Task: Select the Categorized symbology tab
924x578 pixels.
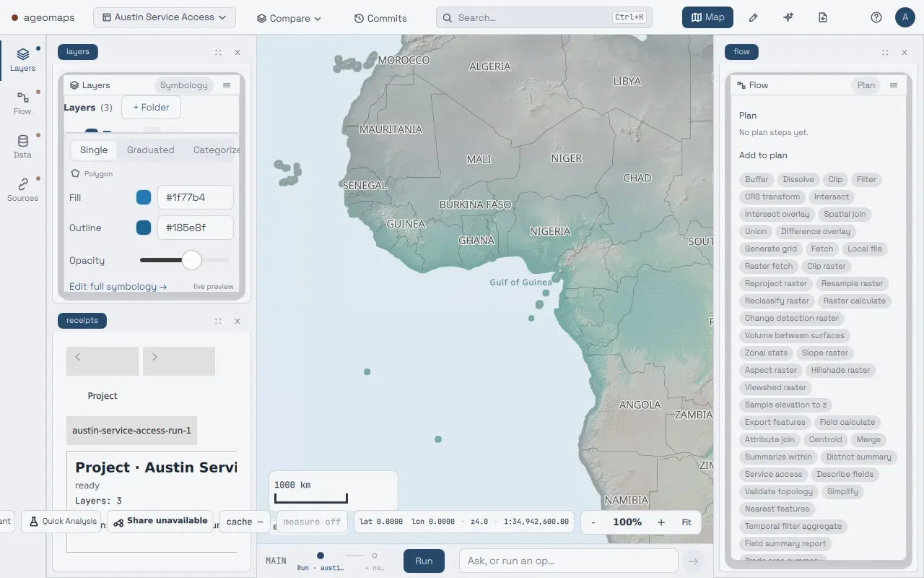Action: [216, 150]
